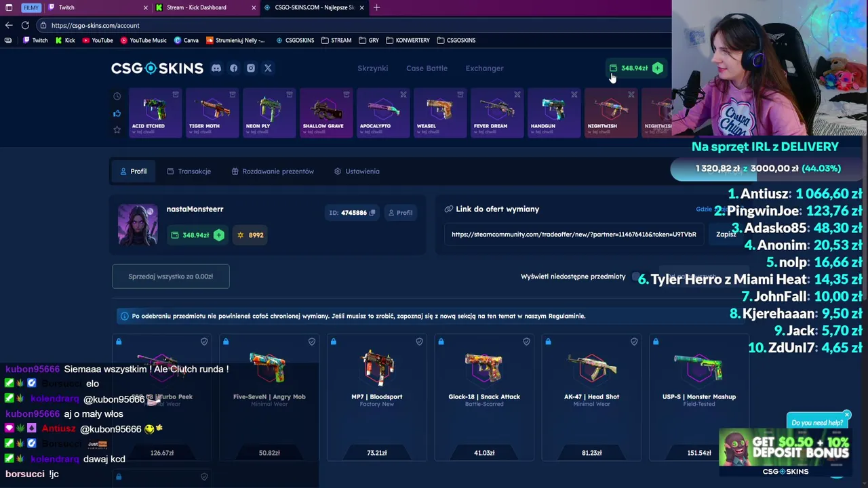Viewport: 868px width, 488px height.
Task: Open the X (Twitter) icon in the header
Action: point(268,68)
